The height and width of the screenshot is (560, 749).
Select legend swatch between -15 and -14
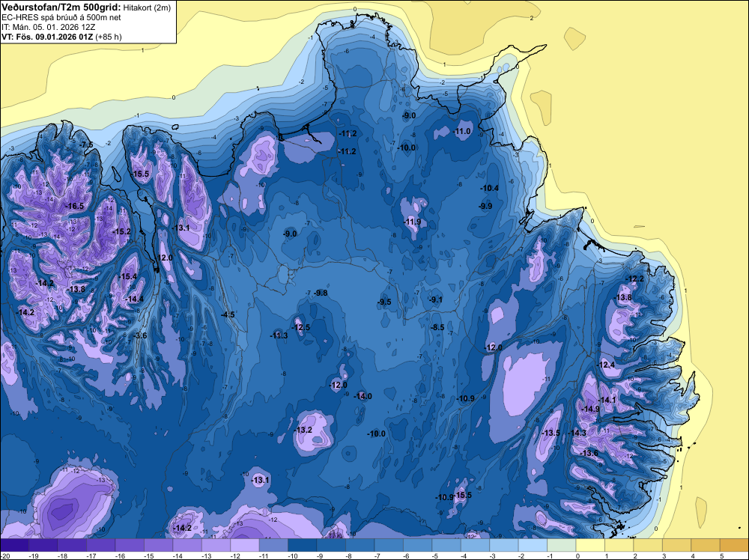[158, 545]
